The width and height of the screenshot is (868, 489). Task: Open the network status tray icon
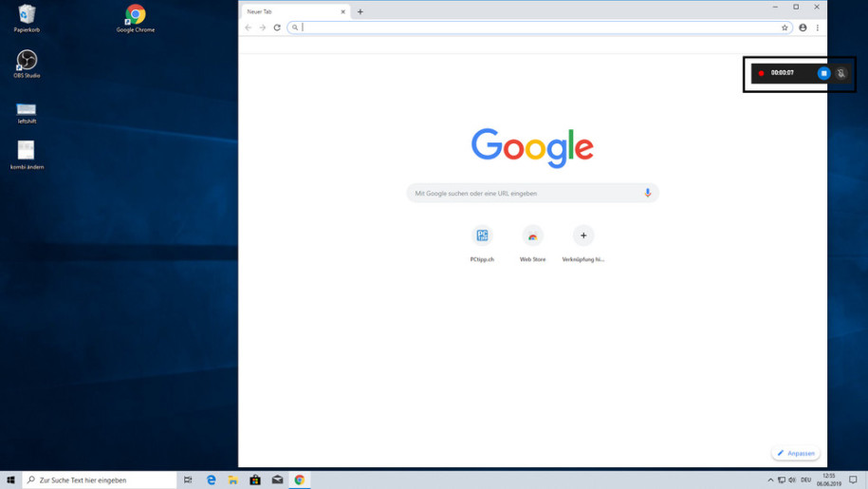[781, 480]
